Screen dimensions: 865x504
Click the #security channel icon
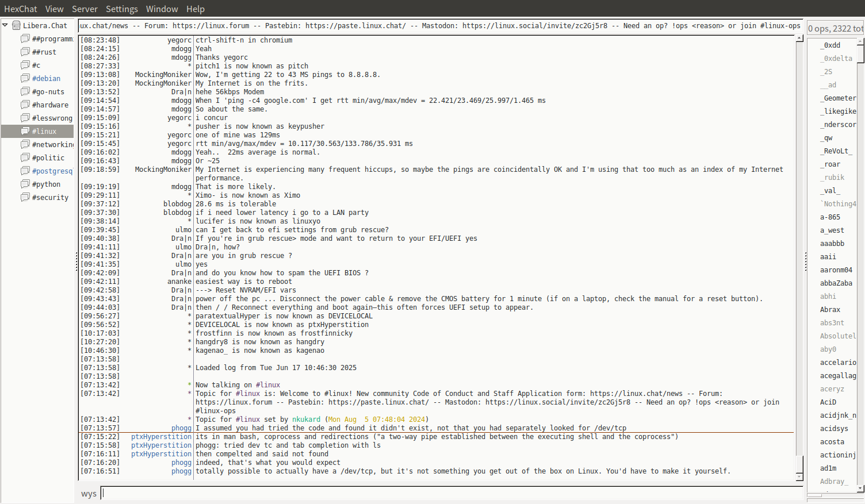click(x=25, y=197)
